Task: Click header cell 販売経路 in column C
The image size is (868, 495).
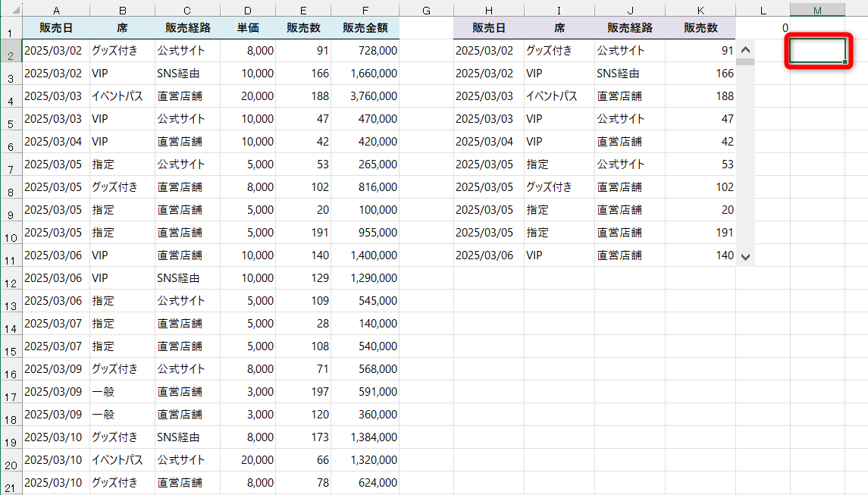Action: (x=187, y=28)
